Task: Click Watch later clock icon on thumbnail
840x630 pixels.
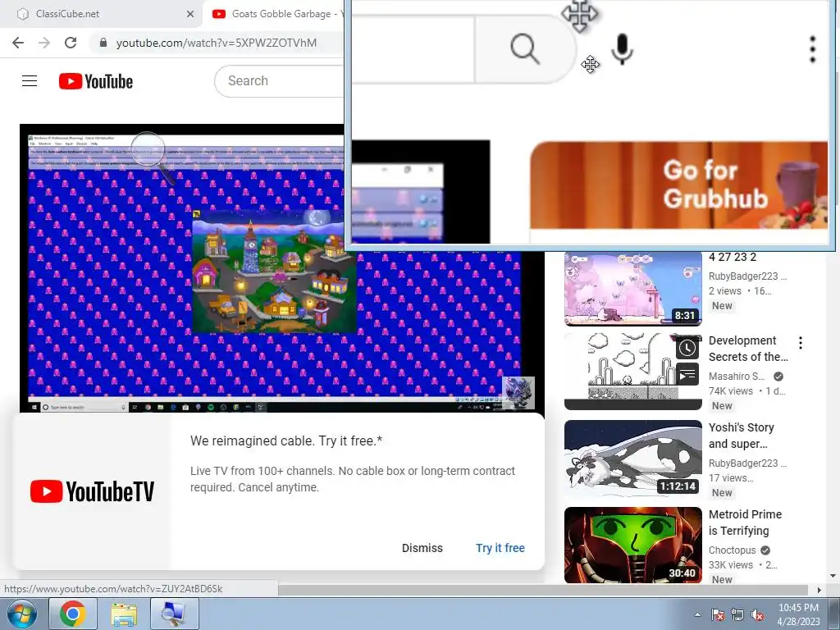Action: (687, 348)
